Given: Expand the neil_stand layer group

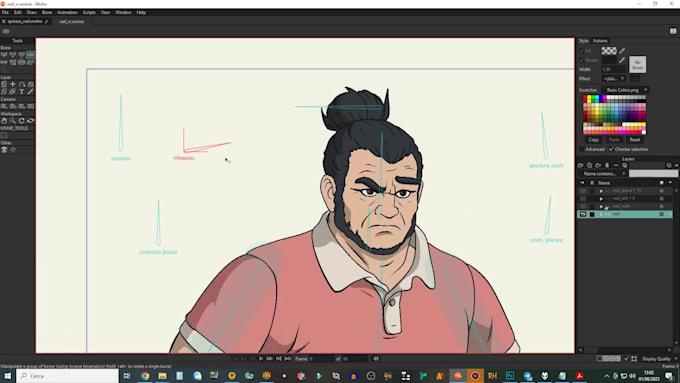Looking at the screenshot, I should coord(601,191).
